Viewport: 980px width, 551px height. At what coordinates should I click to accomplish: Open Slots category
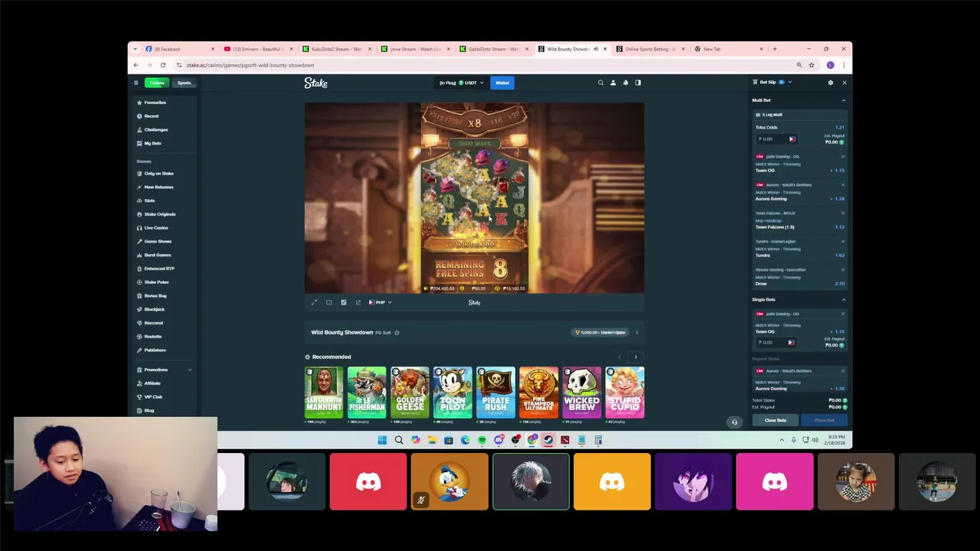pyautogui.click(x=146, y=201)
